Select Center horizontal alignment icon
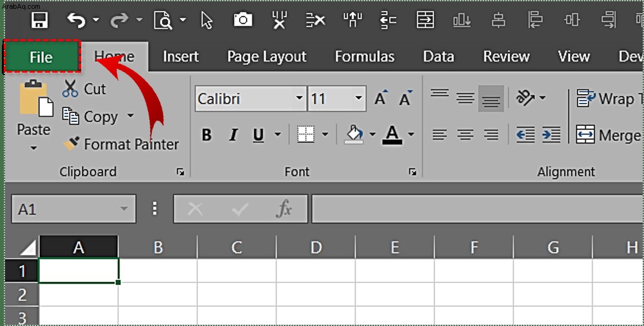 tap(466, 135)
